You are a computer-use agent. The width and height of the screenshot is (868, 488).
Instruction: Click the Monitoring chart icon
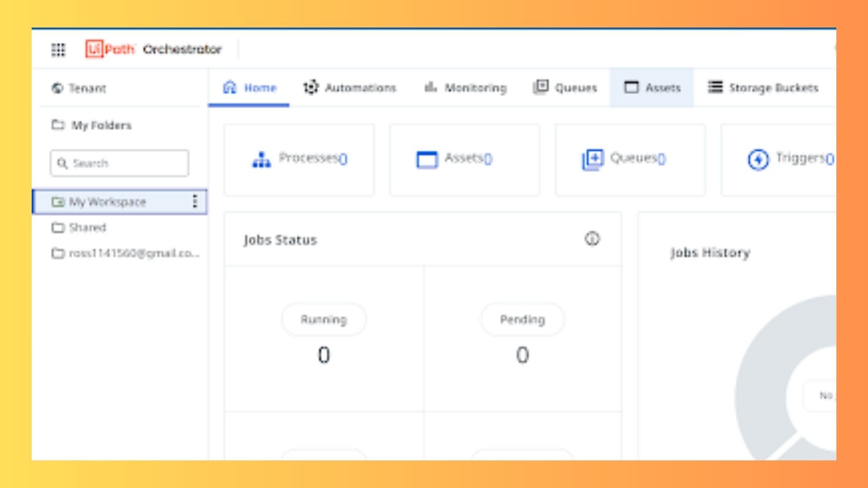429,88
